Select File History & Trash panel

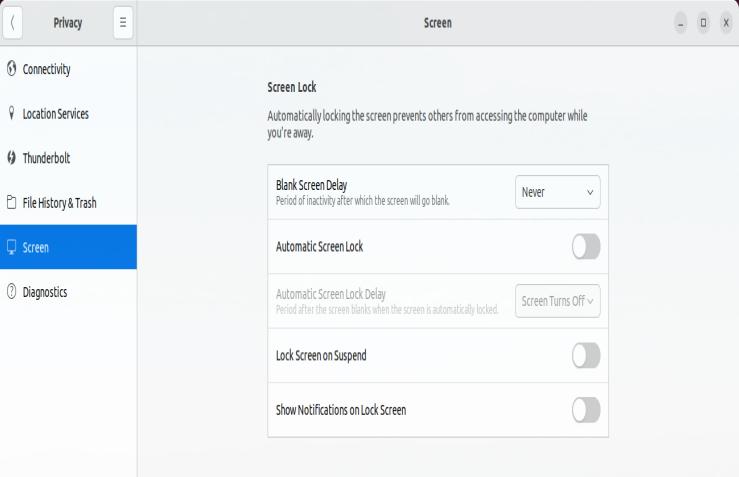60,203
